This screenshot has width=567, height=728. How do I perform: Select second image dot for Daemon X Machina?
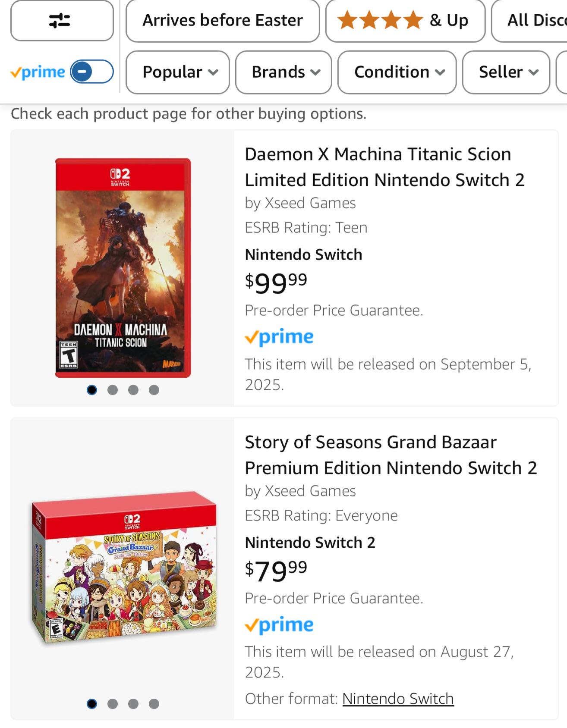113,390
